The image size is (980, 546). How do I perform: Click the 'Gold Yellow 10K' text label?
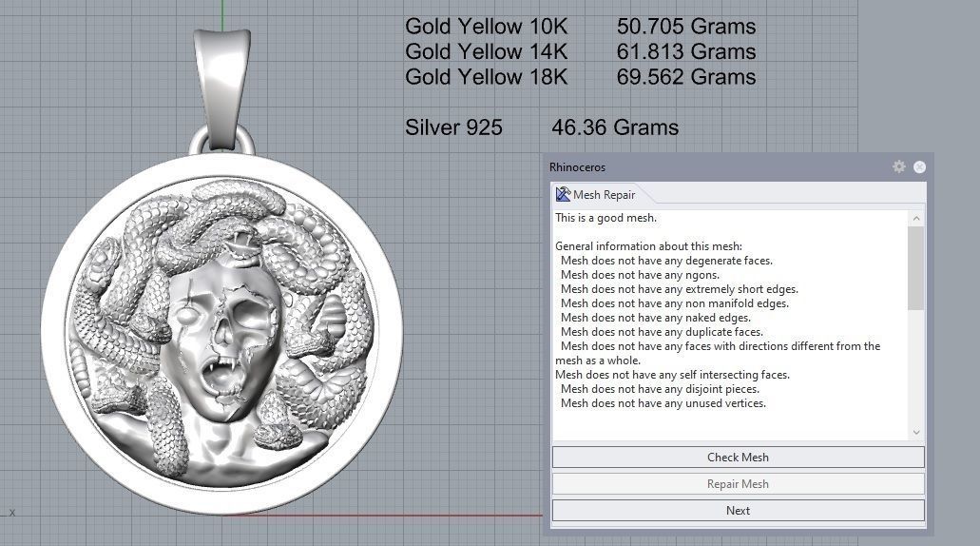click(487, 27)
